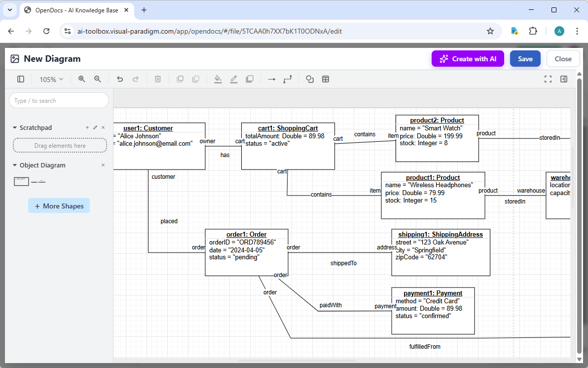Click the Delete icon in the toolbar
Image resolution: width=588 pixels, height=368 pixels.
(157, 79)
